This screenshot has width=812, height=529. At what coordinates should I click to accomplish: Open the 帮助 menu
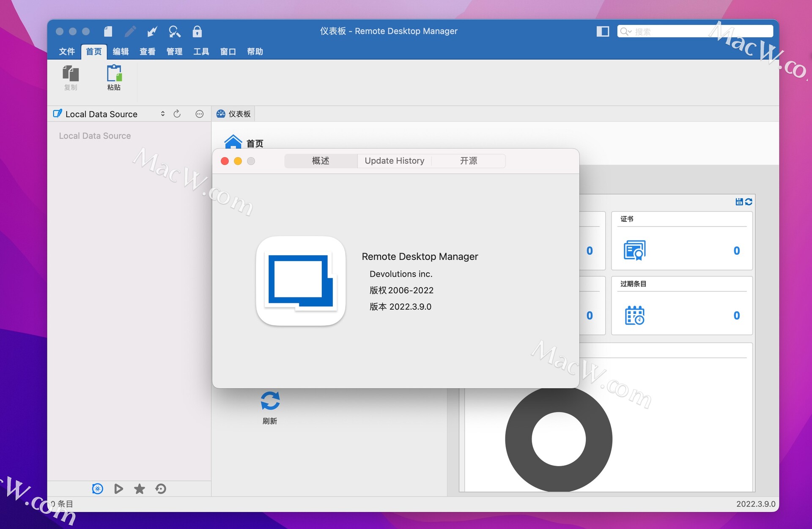coord(255,52)
